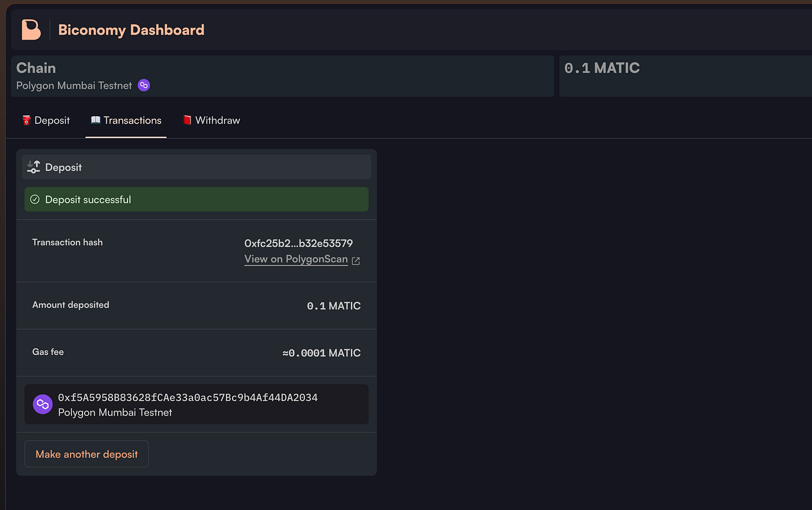Screen dimensions: 812x510
Task: Click the piggy bank icon on the Deposit tab
Action: coord(26,120)
